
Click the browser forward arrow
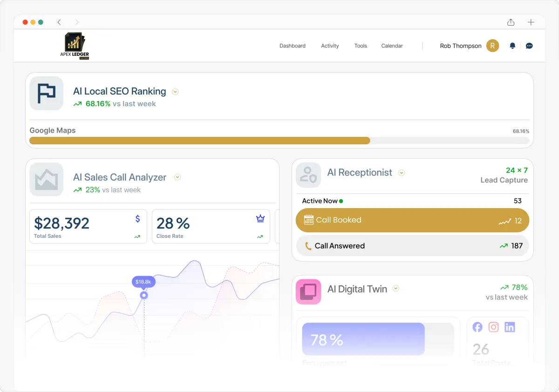(x=77, y=22)
